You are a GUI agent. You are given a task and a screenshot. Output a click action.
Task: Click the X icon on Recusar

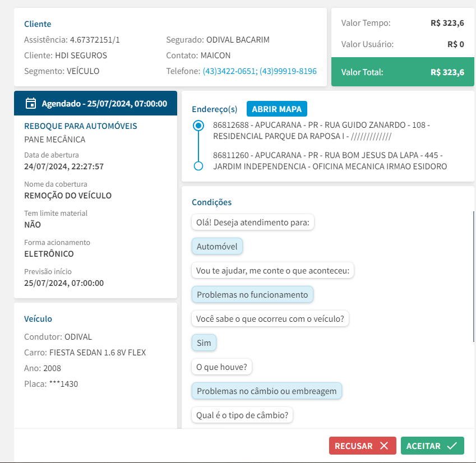(x=384, y=446)
